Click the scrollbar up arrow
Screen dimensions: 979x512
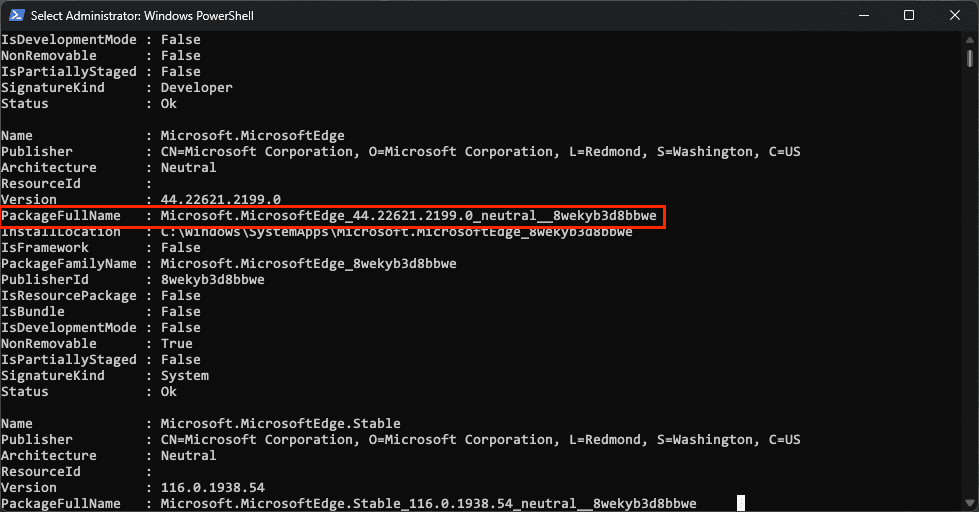click(x=970, y=39)
